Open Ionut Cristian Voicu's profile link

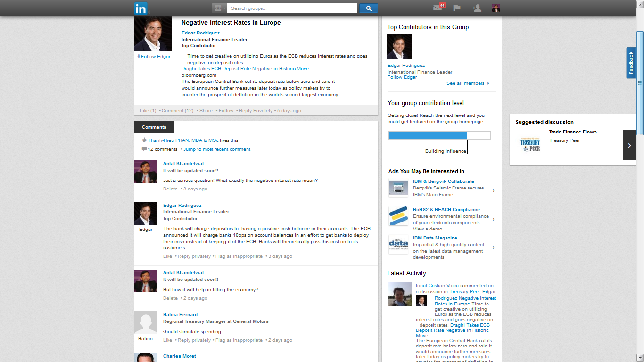coord(437,286)
